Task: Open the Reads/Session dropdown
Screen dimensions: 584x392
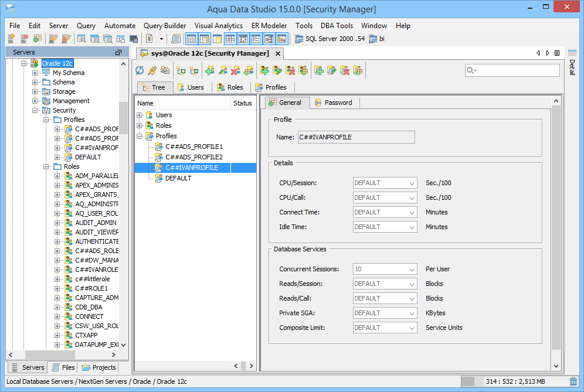Action: 412,284
